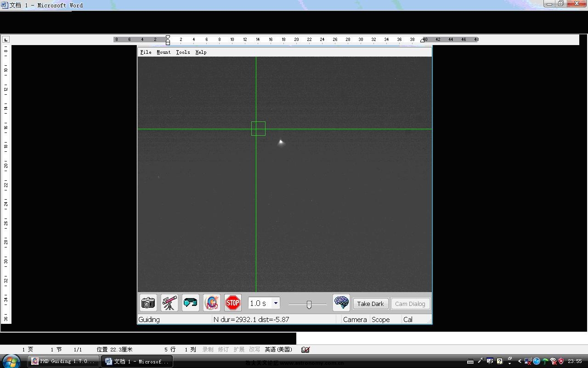Click the network wireless tray icon

click(553, 361)
